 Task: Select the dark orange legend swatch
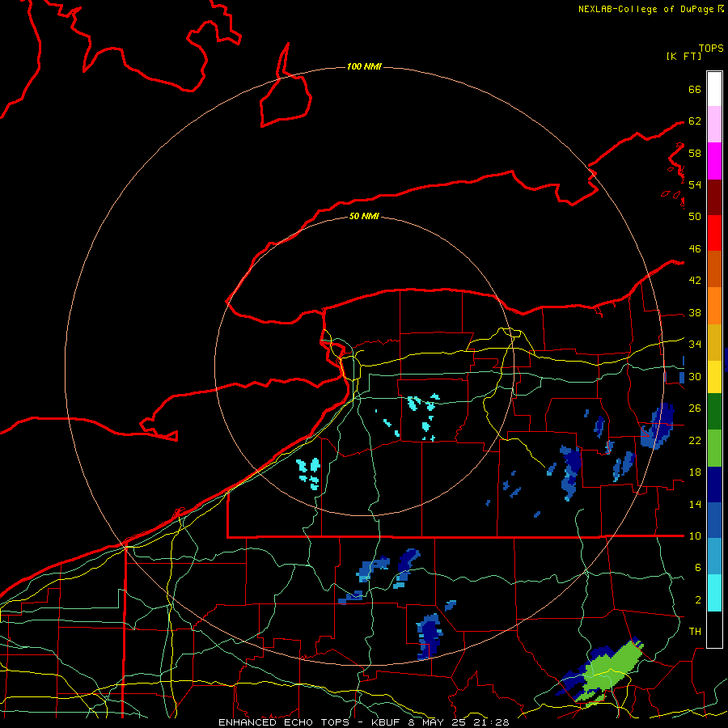(x=714, y=269)
